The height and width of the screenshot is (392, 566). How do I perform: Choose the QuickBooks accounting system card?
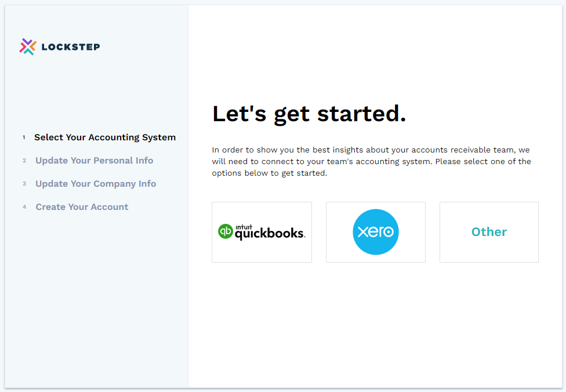[x=262, y=232]
